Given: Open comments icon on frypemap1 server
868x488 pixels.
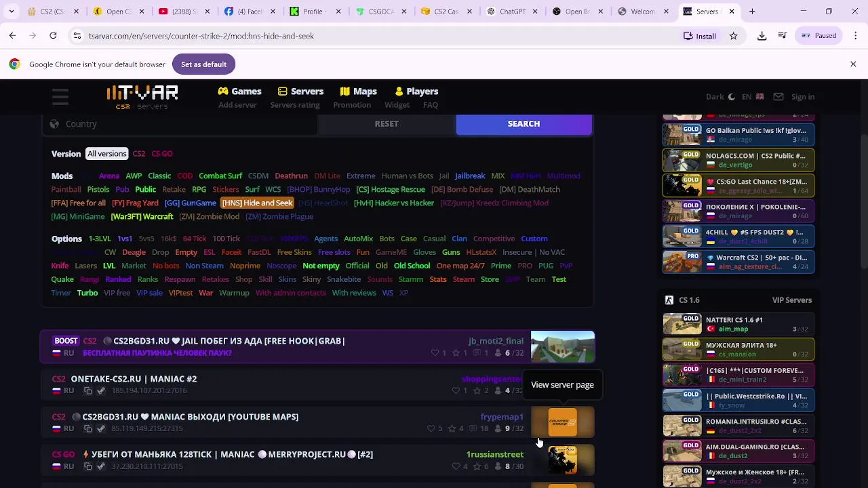Looking at the screenshot, I should pos(474,428).
